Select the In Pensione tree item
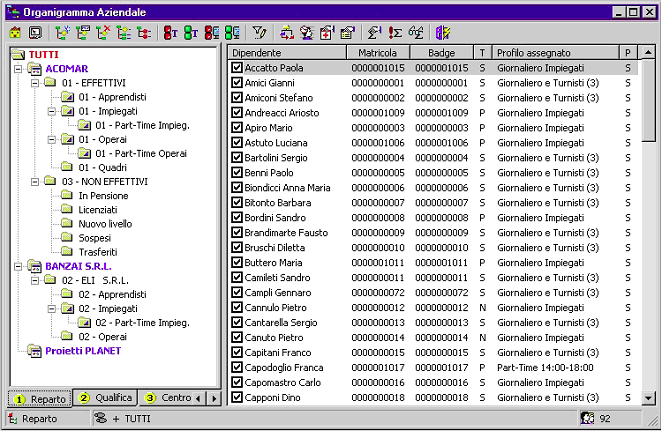Viewport: 661px width, 431px height. tap(103, 196)
